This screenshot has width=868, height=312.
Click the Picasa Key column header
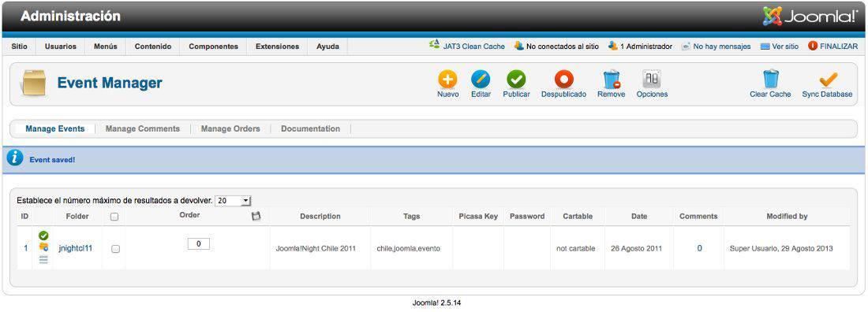click(x=478, y=217)
